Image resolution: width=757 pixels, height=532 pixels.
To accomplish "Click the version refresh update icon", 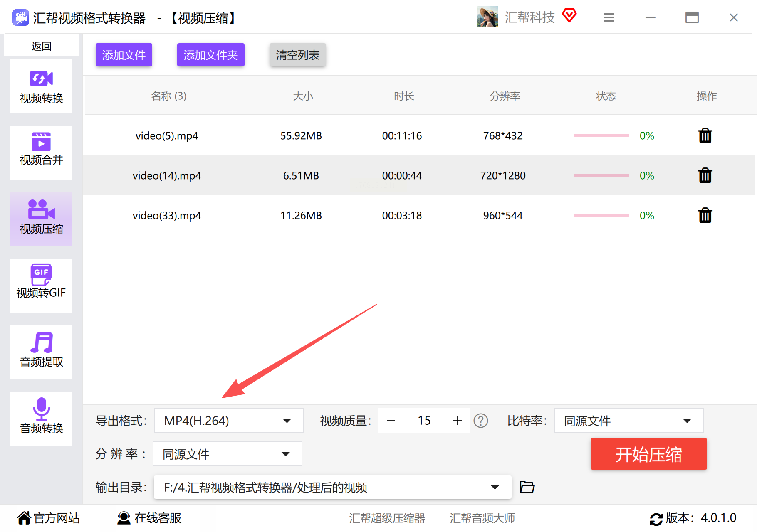I will (x=656, y=519).
